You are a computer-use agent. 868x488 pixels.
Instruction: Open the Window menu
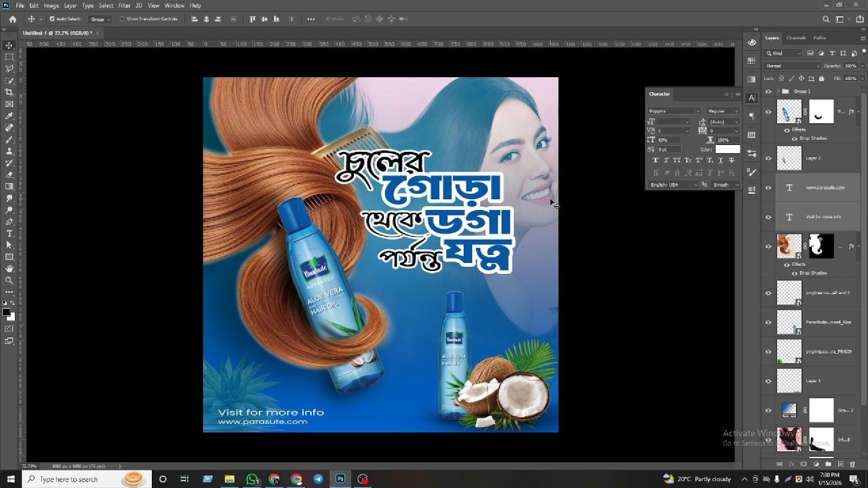click(x=174, y=5)
